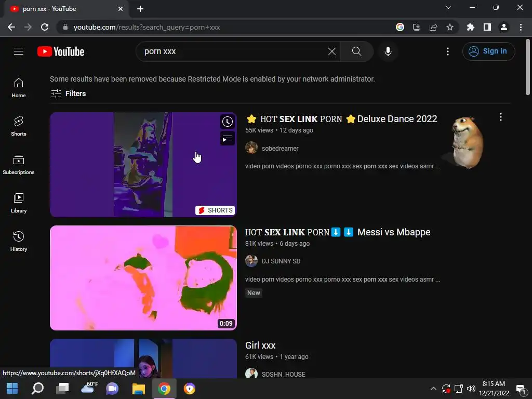
Task: Click the browser address bar URL
Action: pos(147,27)
